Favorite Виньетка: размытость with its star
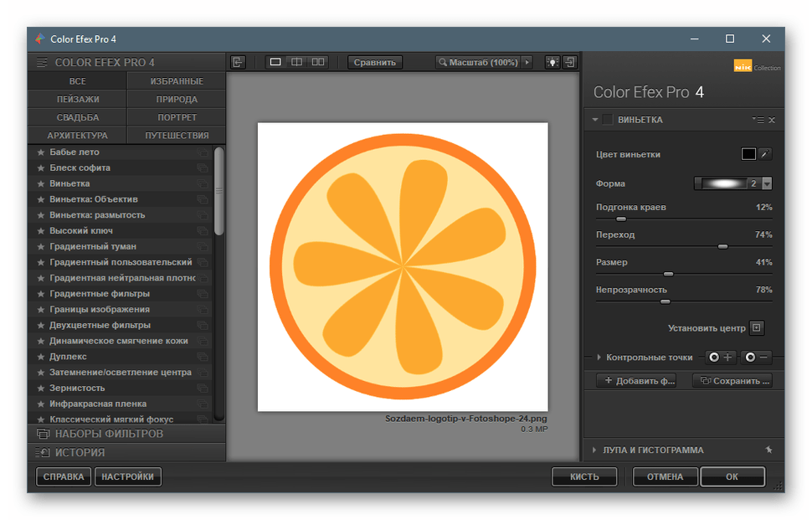Viewport: 812px width, 520px height. (40, 215)
